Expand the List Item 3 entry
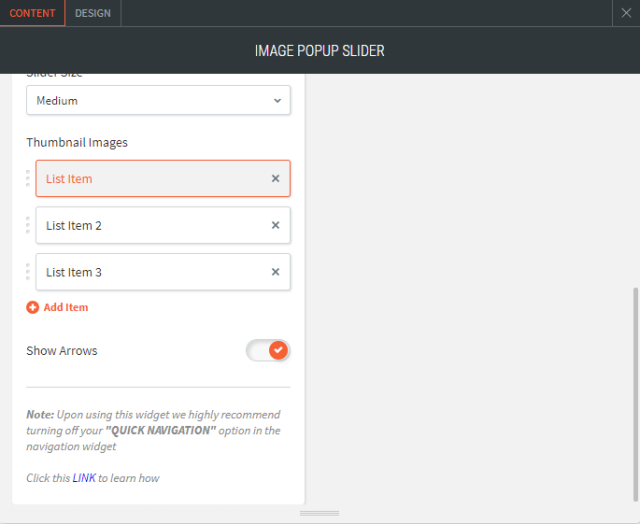Viewport: 640px width, 524px height. pos(150,272)
